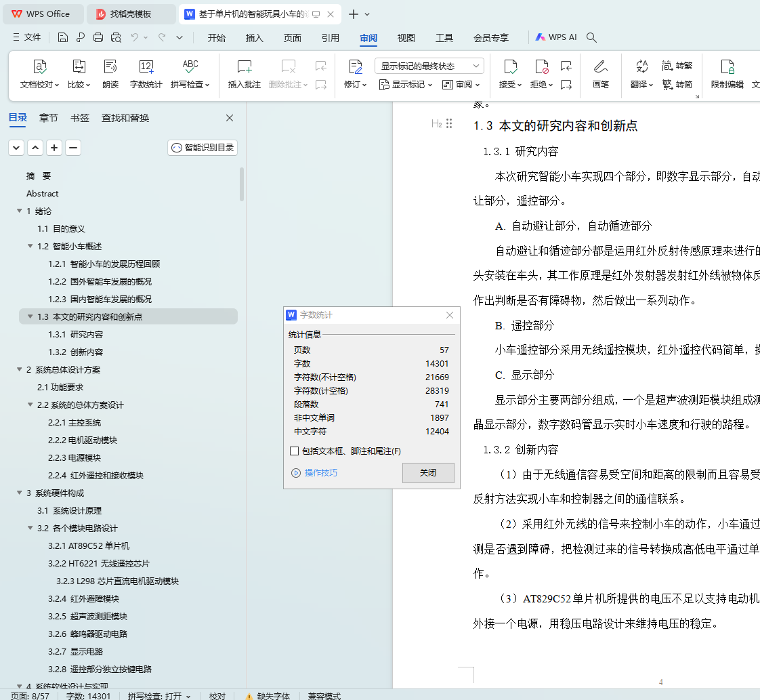The width and height of the screenshot is (760, 700).
Task: Switch to the 书签 navigation tab
Action: [79, 118]
